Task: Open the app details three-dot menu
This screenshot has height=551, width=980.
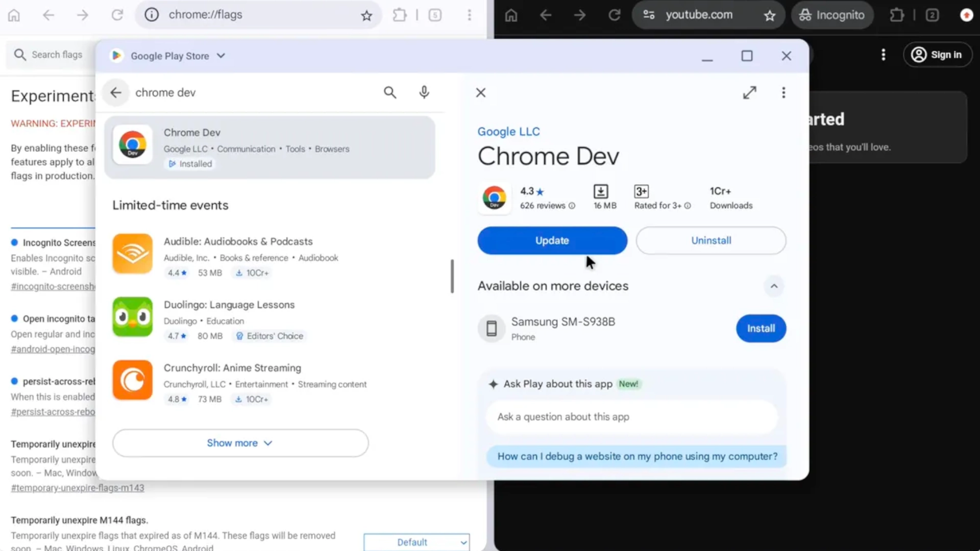Action: [x=783, y=92]
